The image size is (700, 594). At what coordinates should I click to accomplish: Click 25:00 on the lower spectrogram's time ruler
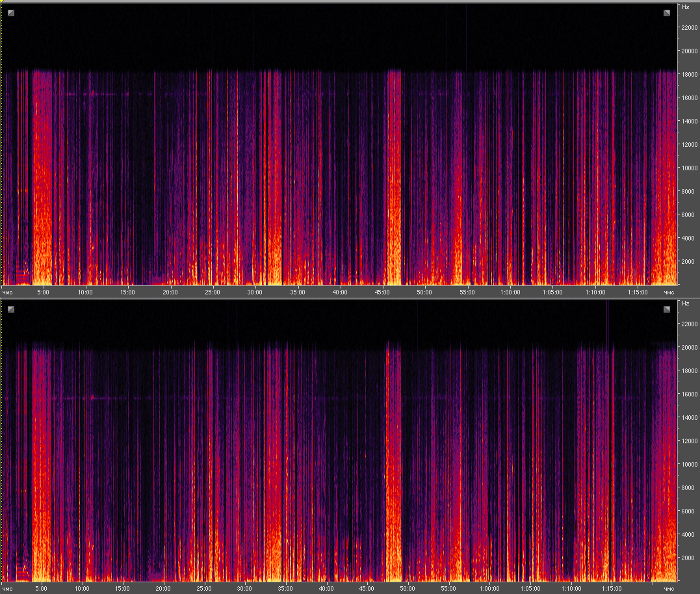click(204, 589)
